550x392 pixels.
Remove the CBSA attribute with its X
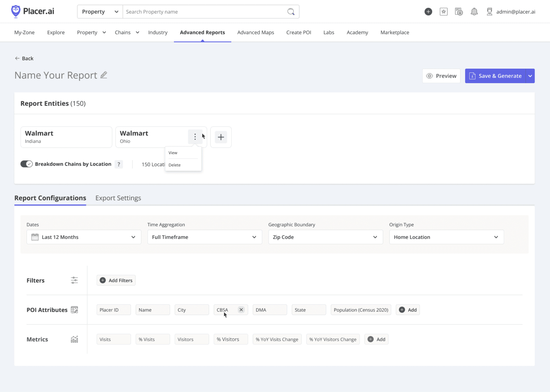[241, 310]
